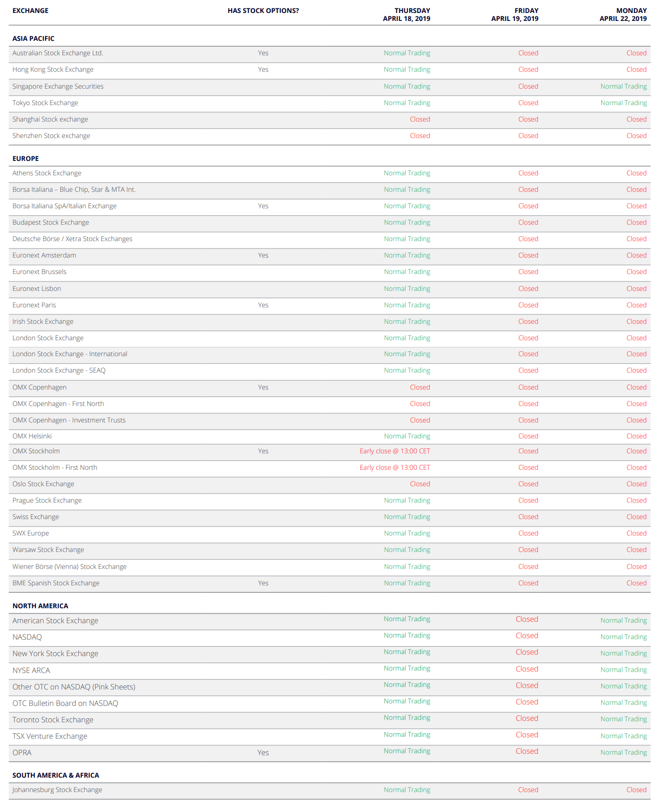Click Hong Kong Stock Exchange row name

pos(53,69)
